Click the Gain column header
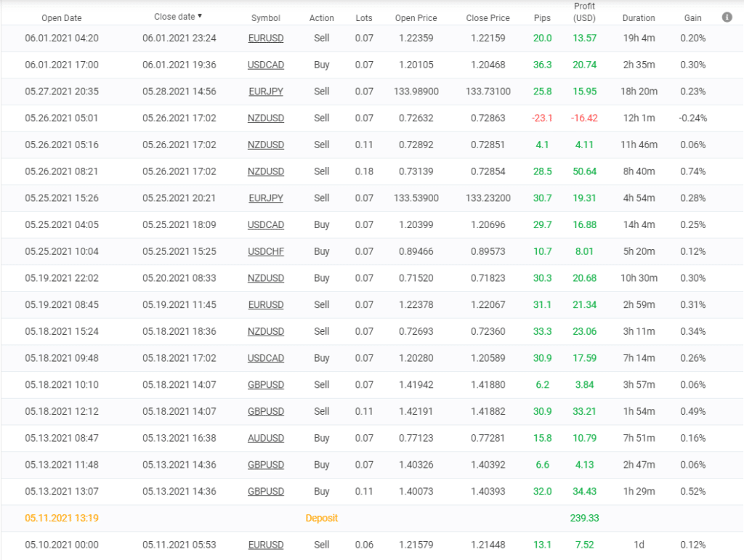The width and height of the screenshot is (744, 560). [693, 18]
